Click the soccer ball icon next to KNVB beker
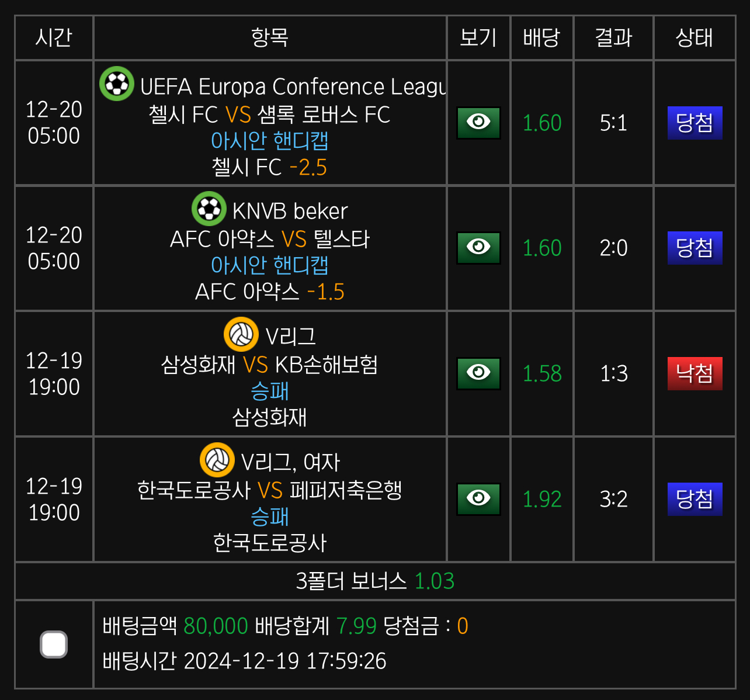Screen dimensions: 750x700 pyautogui.click(x=209, y=209)
